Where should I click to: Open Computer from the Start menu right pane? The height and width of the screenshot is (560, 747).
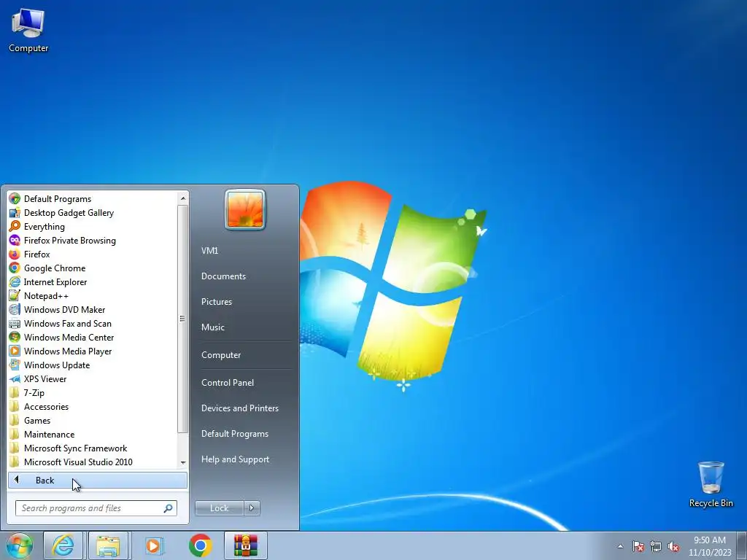(220, 355)
